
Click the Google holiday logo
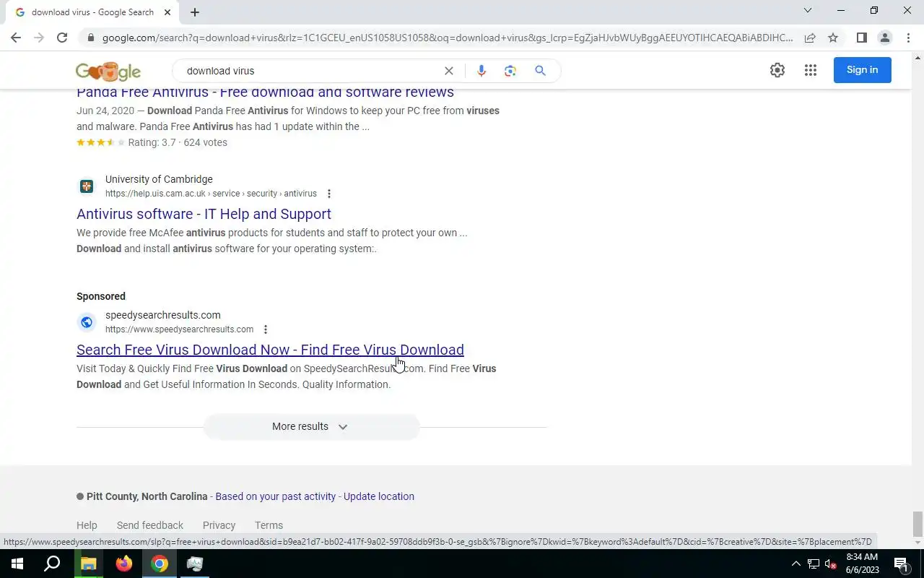tap(108, 71)
